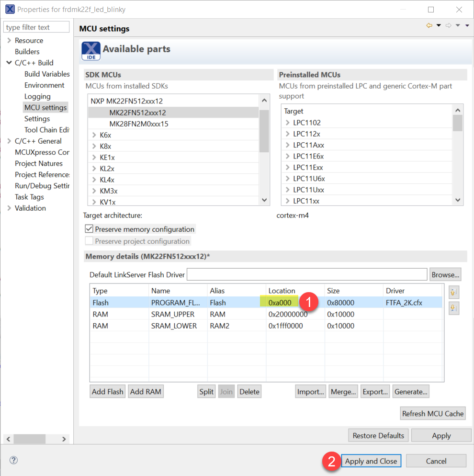
Task: Select the MCU settings tree item
Action: pyautogui.click(x=45, y=107)
